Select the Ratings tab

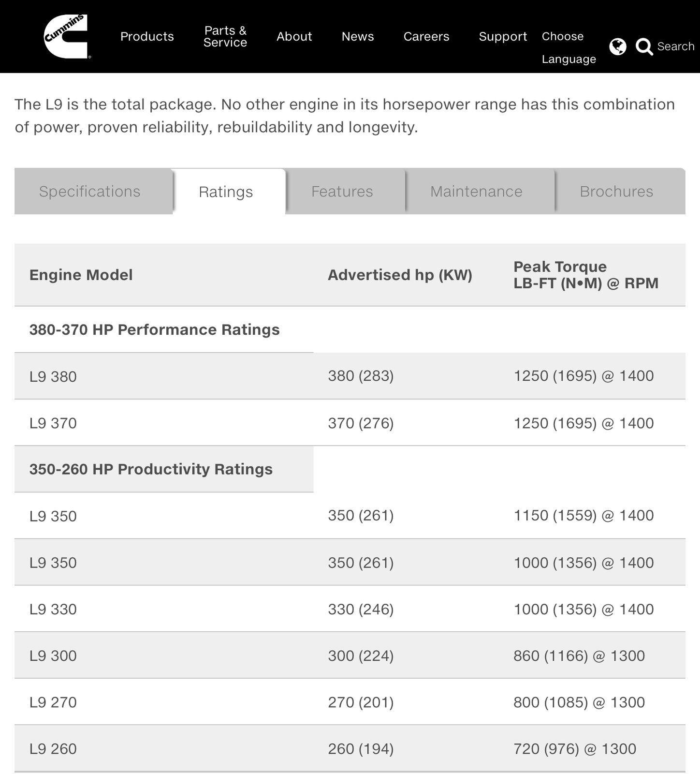click(229, 192)
